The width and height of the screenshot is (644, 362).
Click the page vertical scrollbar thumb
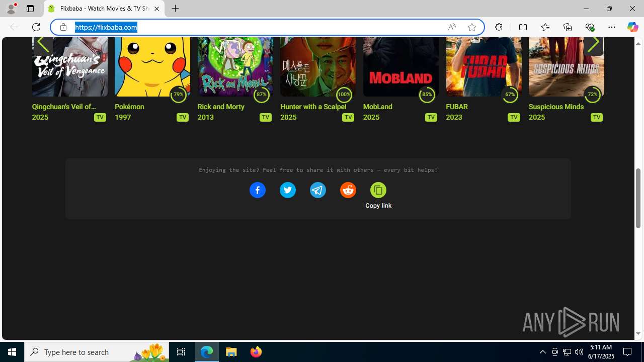[x=638, y=198]
